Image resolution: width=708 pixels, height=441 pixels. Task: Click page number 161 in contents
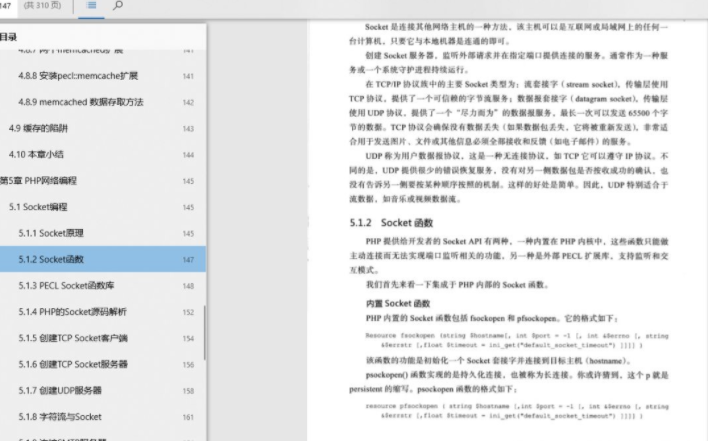point(188,417)
